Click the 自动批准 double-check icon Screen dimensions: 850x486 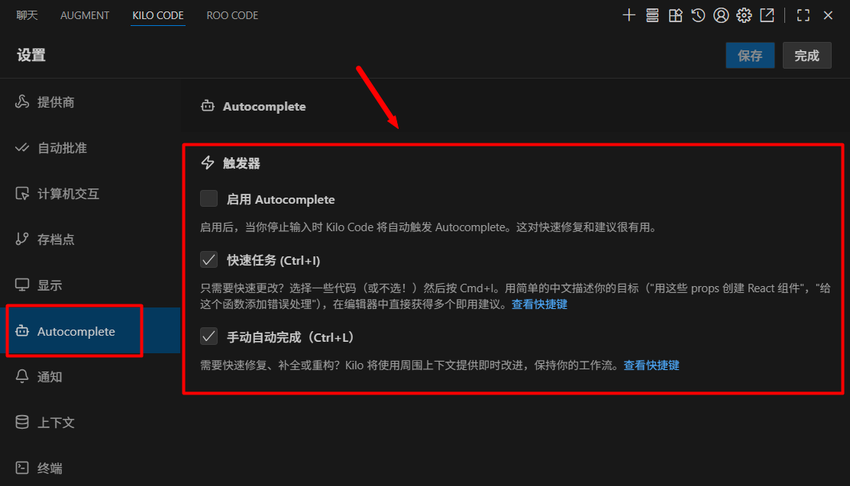(22, 147)
